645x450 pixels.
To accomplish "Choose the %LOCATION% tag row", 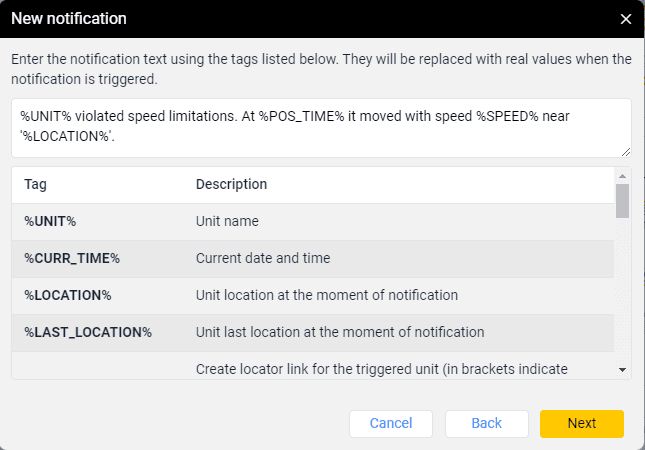I will (x=68, y=295).
